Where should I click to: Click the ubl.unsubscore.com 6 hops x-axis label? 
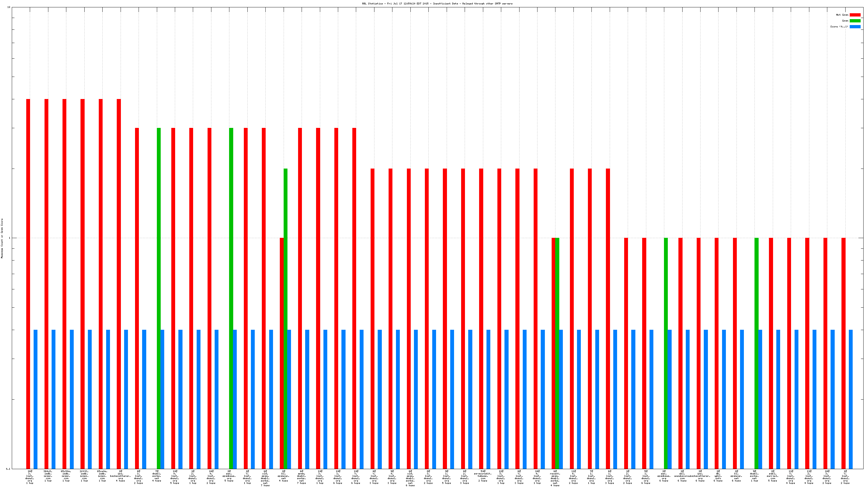[x=682, y=476]
